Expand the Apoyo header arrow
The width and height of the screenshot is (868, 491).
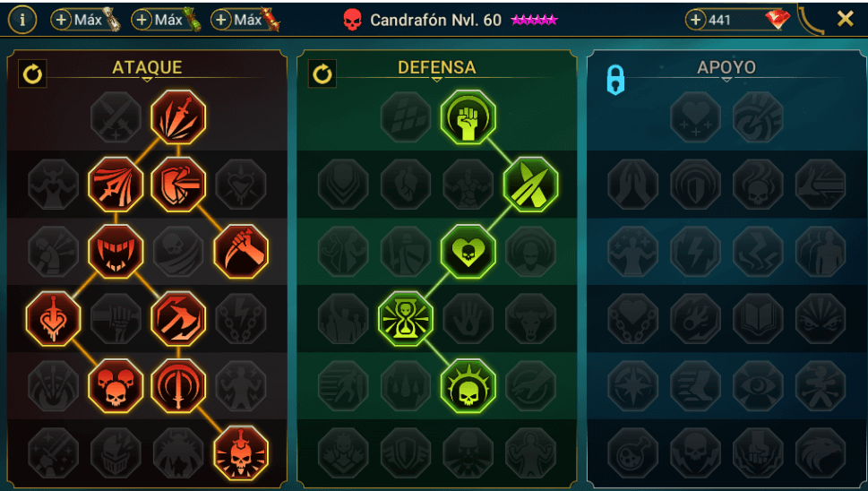[x=726, y=80]
